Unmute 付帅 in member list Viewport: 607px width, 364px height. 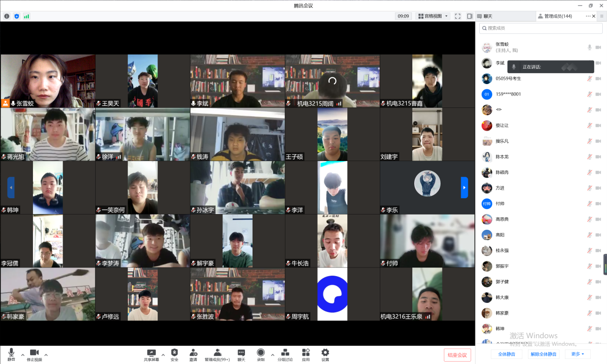tap(590, 204)
